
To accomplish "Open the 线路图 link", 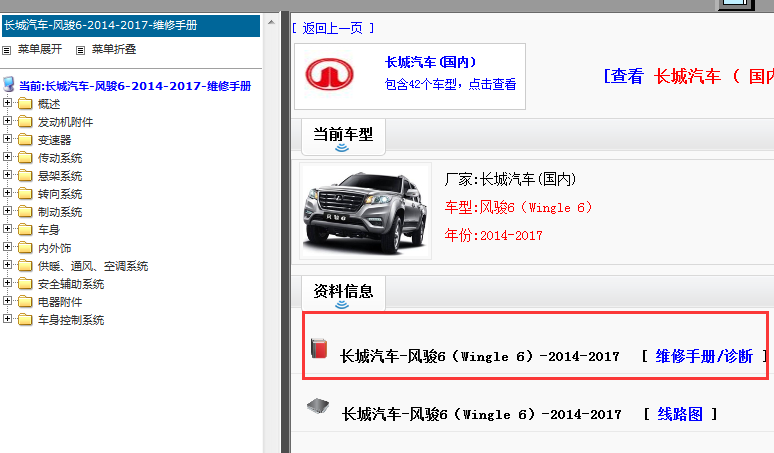I will click(x=680, y=414).
